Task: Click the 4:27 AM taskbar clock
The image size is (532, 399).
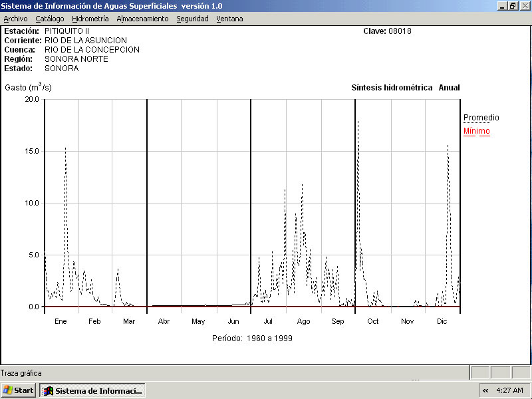Action: 511,390
